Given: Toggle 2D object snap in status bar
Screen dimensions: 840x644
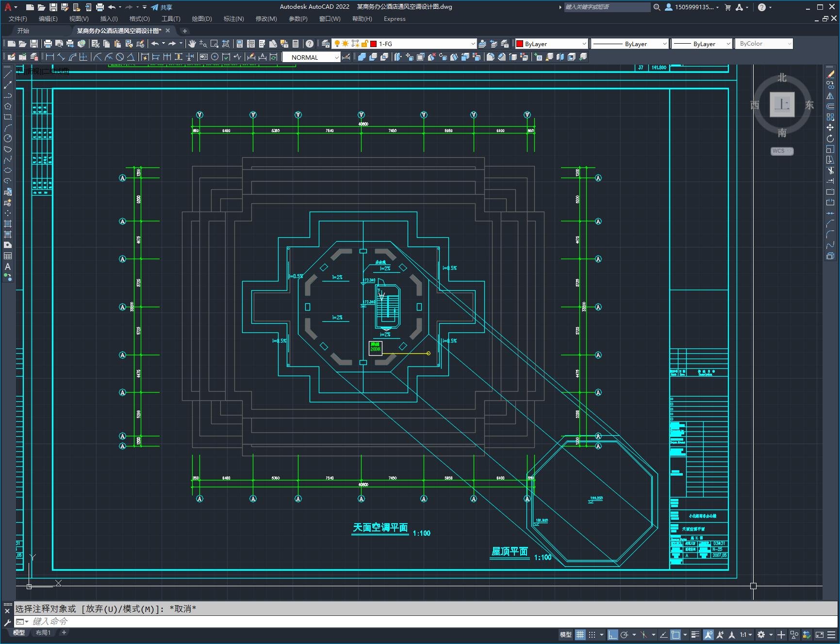Looking at the screenshot, I should click(675, 634).
